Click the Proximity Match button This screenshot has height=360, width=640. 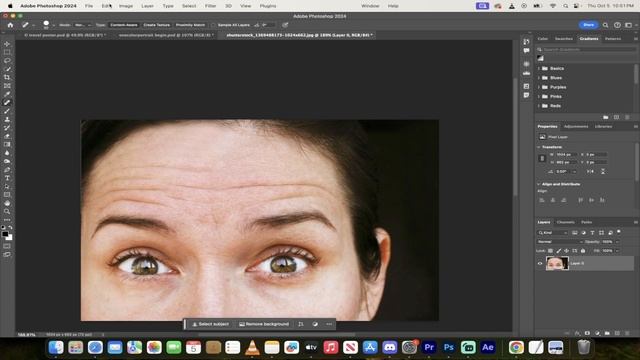tap(190, 25)
